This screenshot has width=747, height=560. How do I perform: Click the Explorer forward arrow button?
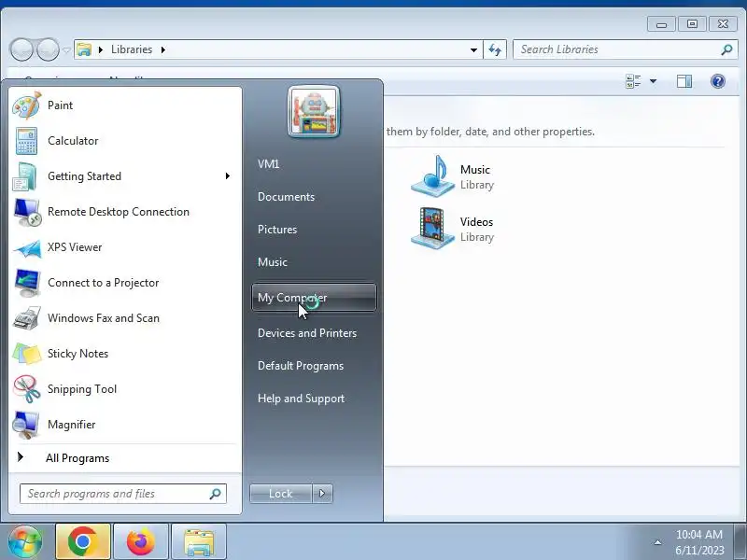48,49
